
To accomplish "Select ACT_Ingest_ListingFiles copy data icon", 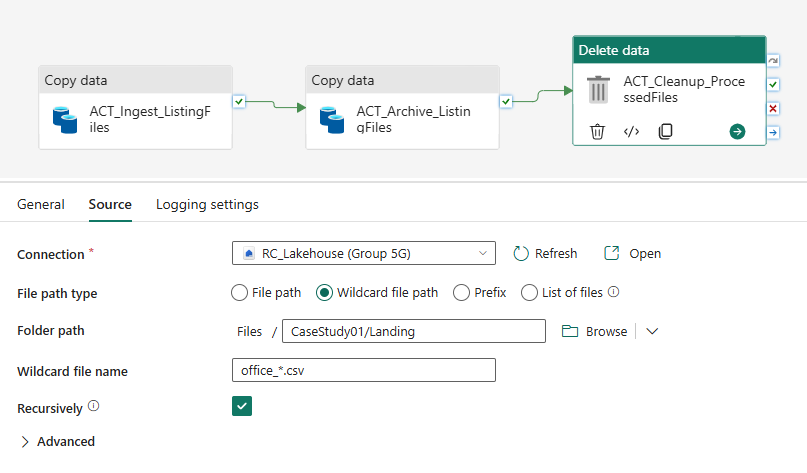I will click(65, 120).
